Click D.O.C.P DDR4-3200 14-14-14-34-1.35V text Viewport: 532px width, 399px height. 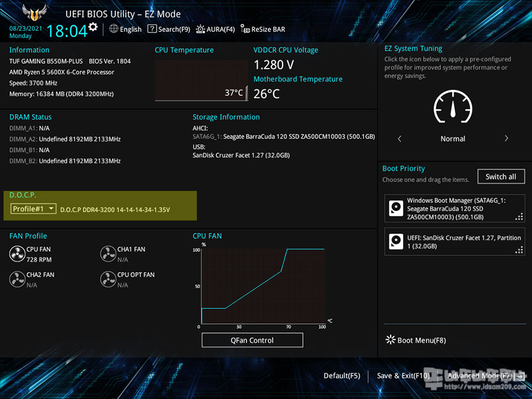pos(115,210)
